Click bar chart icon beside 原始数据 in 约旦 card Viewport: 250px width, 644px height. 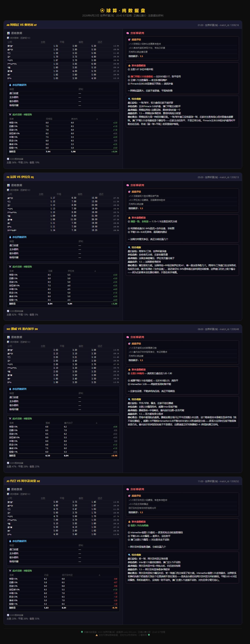click(8, 489)
